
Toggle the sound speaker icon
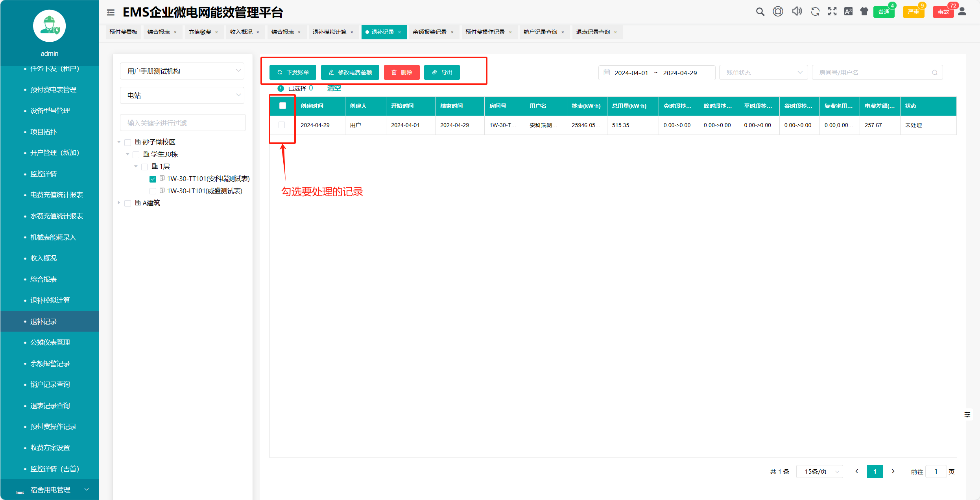(797, 11)
